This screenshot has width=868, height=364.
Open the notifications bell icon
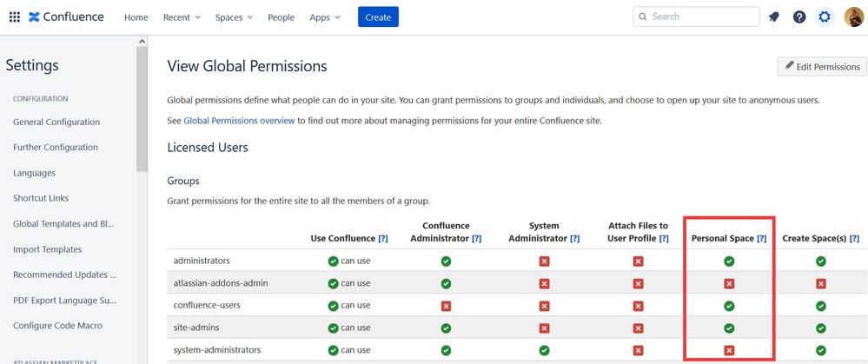pos(774,17)
